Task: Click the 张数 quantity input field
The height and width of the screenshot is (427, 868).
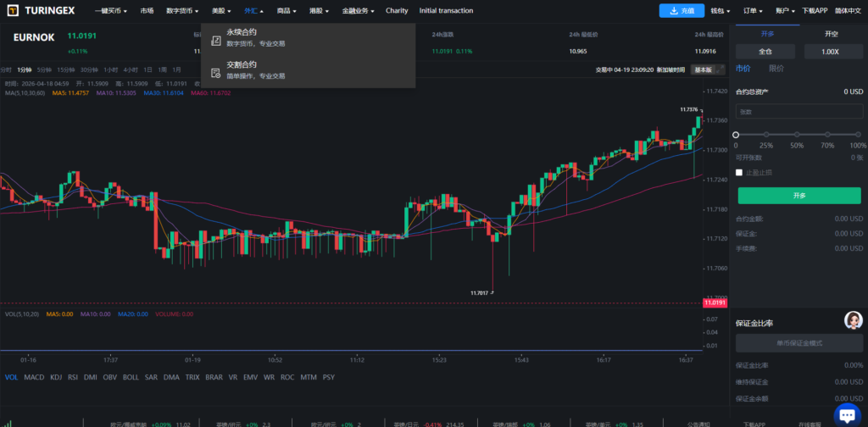Action: 799,112
